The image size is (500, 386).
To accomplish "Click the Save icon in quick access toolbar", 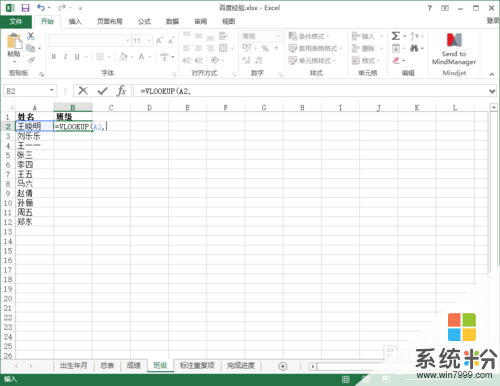I will coord(25,8).
